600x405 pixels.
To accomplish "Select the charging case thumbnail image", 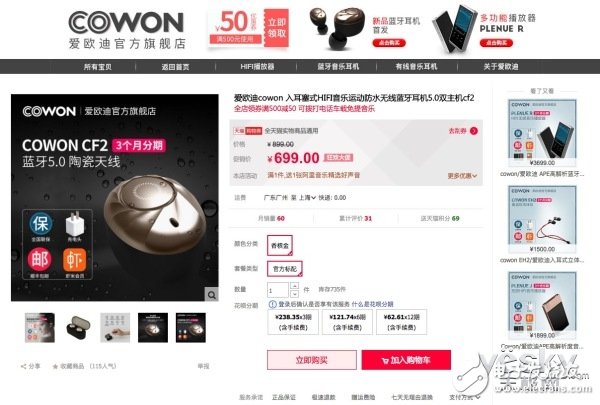I will (78, 328).
